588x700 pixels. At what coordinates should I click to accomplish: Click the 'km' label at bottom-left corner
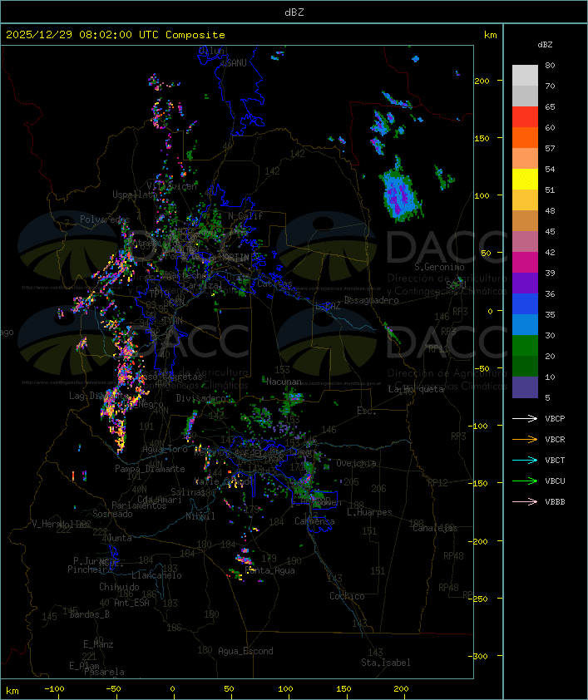pos(12,691)
